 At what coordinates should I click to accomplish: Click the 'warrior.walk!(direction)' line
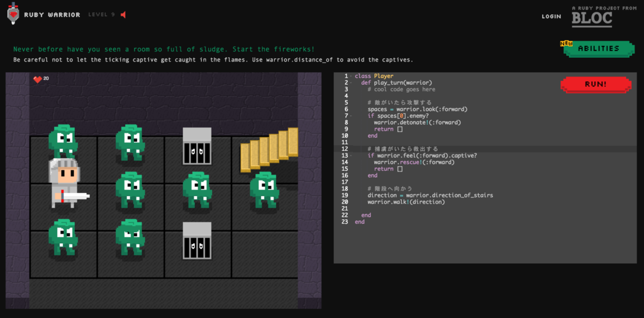point(406,202)
